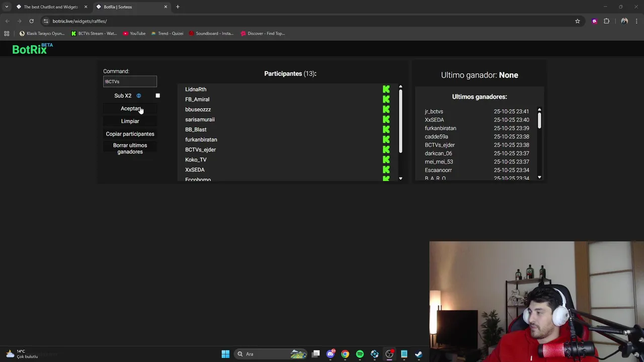
Task: Click the address bar URL
Action: pyautogui.click(x=79, y=21)
